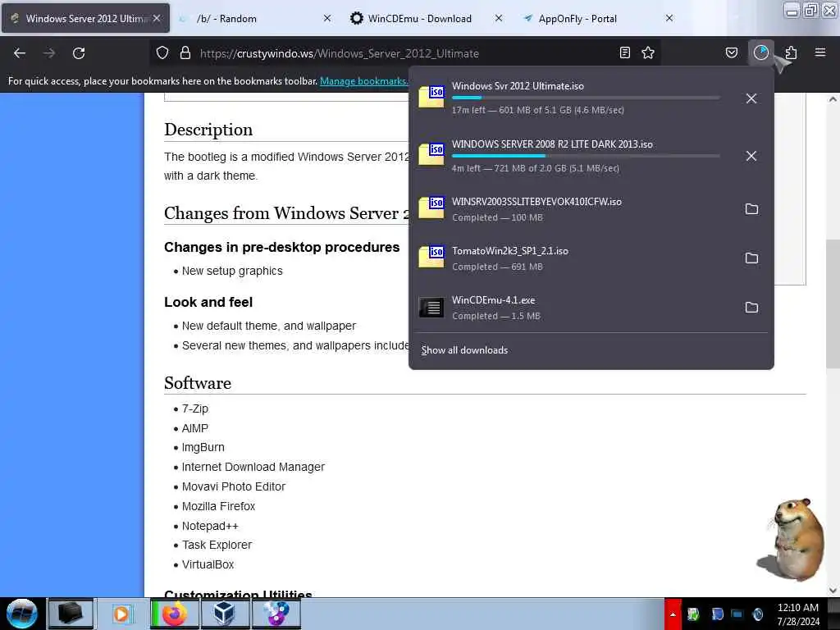
Task: Click the WINDOWS SERVER 2008 R2 download progress bar
Action: point(586,155)
